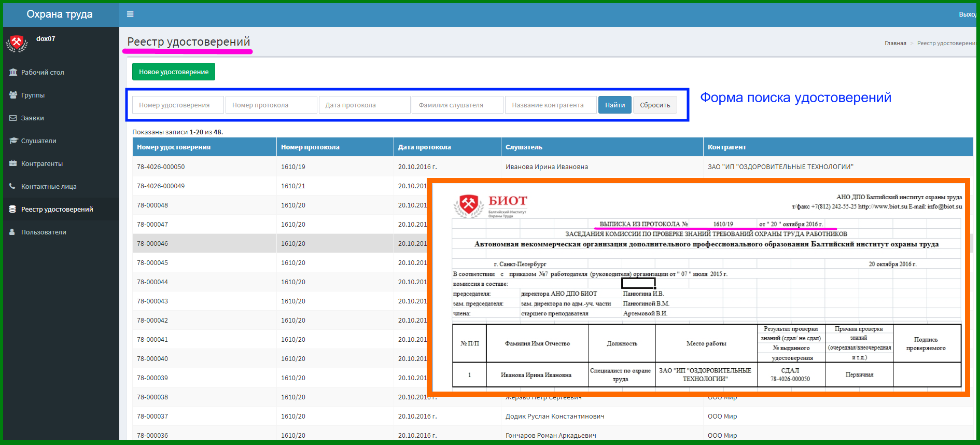Click the Найти search button
Viewport: 980px width, 445px height.
click(615, 105)
